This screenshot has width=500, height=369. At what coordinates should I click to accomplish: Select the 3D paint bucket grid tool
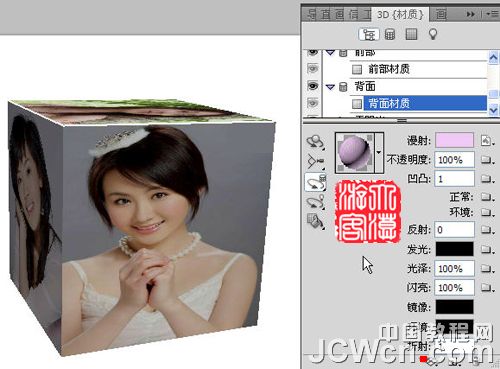click(x=315, y=222)
